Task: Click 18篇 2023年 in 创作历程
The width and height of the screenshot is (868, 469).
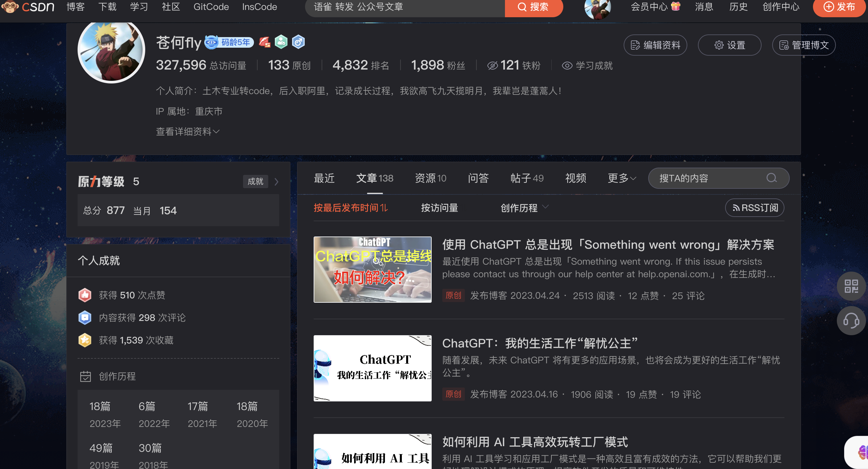Action: click(105, 415)
